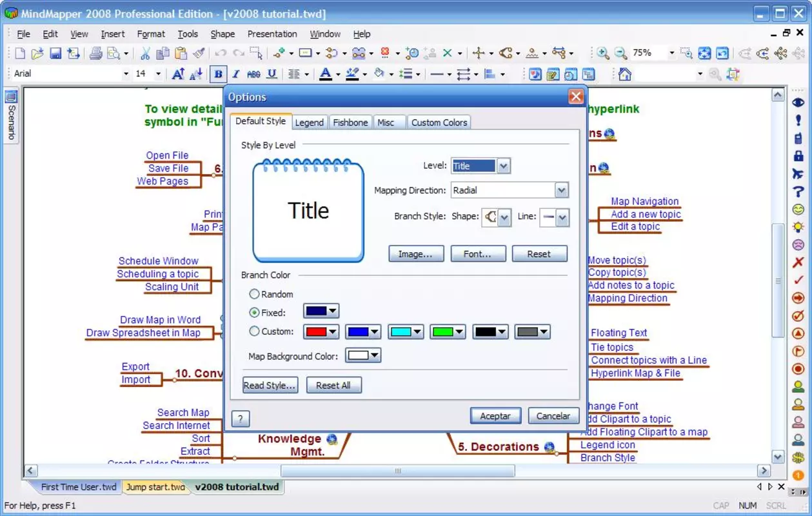
Task: Open the Mapping Direction Radial dropdown
Action: coord(561,190)
